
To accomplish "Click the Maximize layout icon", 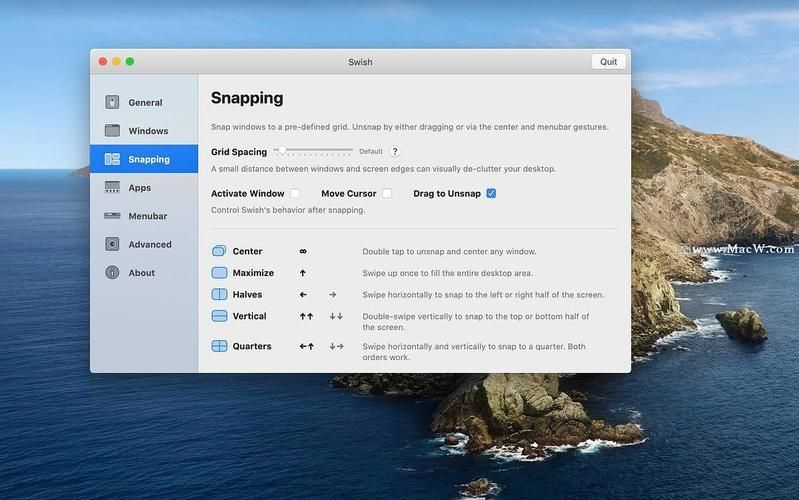I will (219, 273).
